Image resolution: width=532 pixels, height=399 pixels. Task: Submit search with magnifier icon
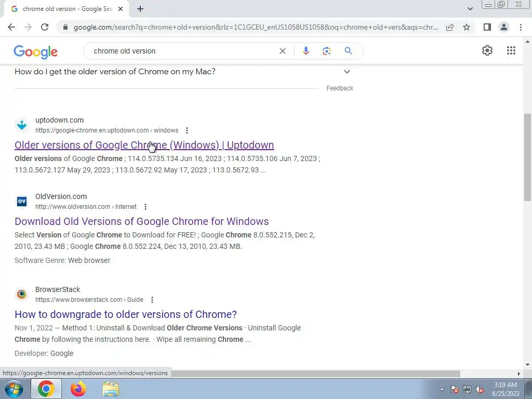pos(348,51)
